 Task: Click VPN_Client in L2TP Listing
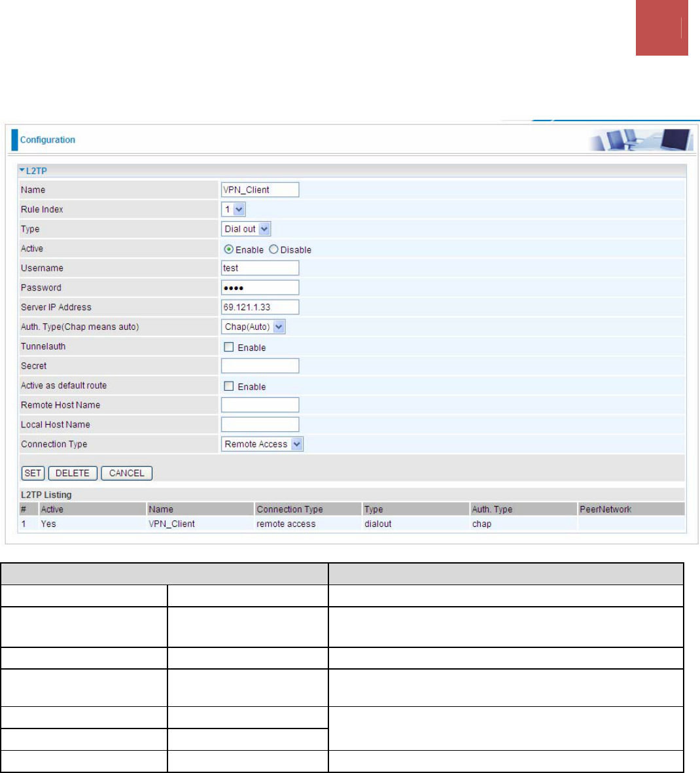[171, 524]
